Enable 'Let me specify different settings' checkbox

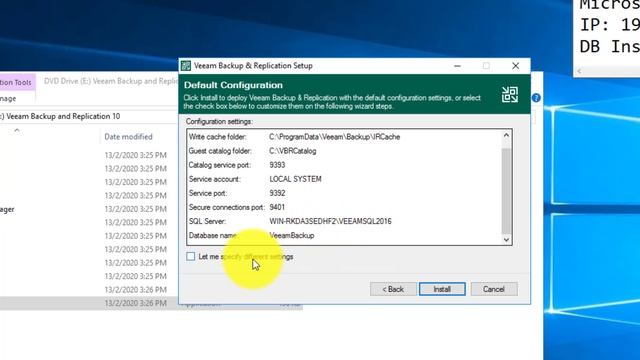tap(191, 256)
